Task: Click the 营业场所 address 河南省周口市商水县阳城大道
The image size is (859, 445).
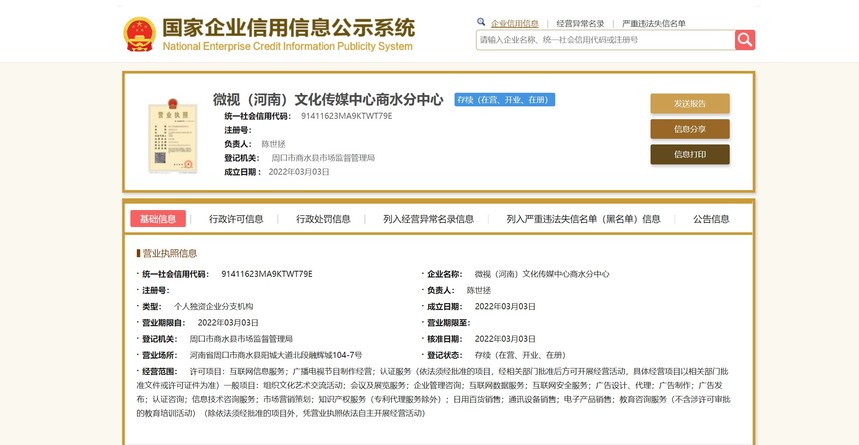Action: (x=276, y=355)
